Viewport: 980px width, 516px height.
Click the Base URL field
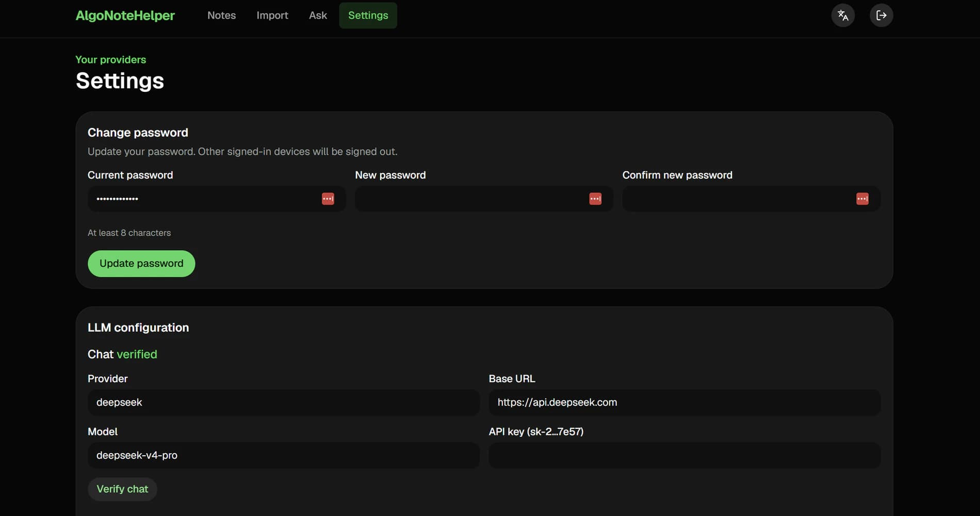coord(684,402)
